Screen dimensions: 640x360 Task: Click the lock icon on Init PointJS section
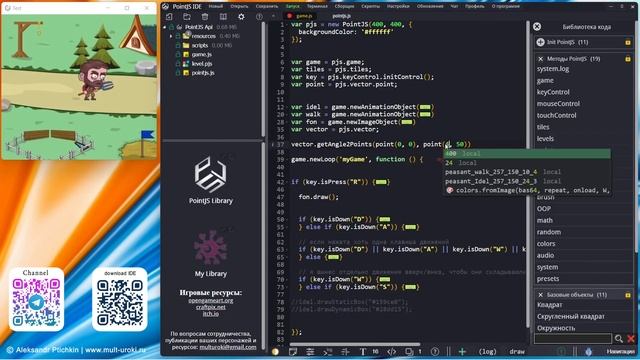click(628, 42)
